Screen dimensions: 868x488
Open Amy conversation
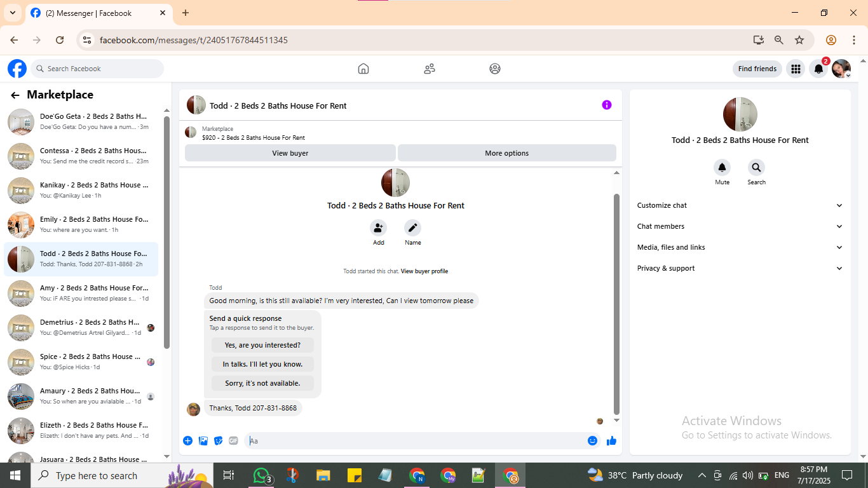click(81, 293)
